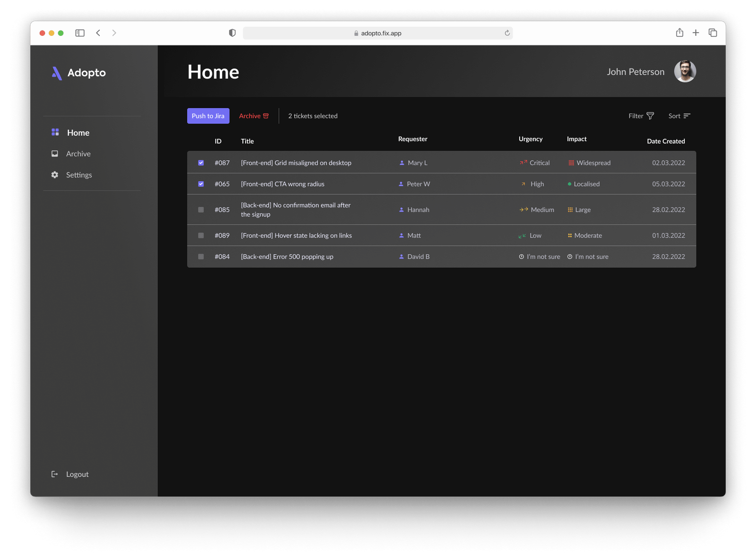Select the checkbox for ticket #089
Image resolution: width=756 pixels, height=557 pixels.
[x=201, y=235]
